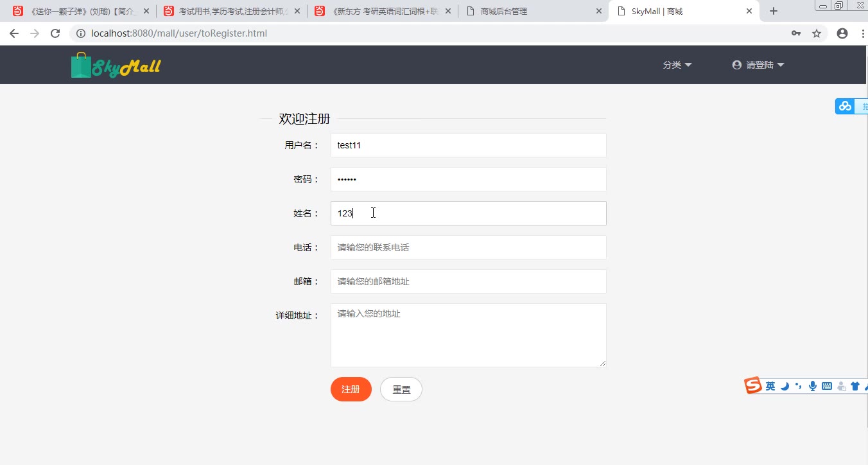Toggle the moon half-width mode icon
This screenshot has height=465, width=868.
point(785,386)
